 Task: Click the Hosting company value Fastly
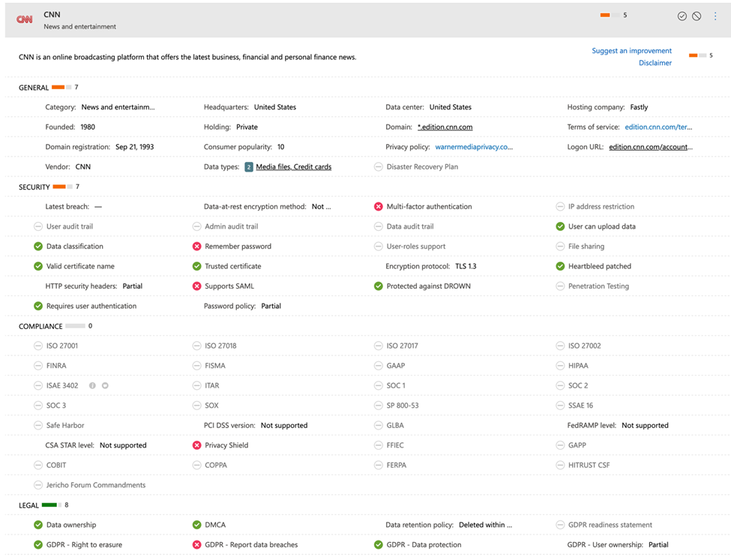tap(639, 107)
